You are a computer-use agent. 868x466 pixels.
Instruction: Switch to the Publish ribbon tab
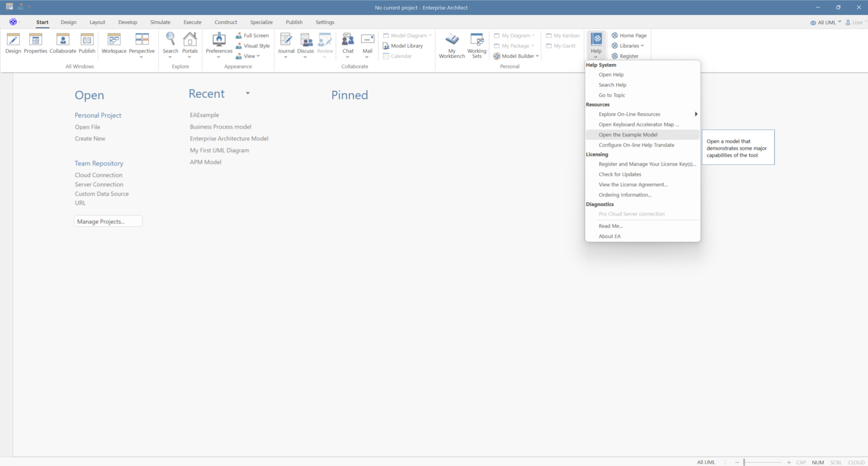pyautogui.click(x=294, y=22)
